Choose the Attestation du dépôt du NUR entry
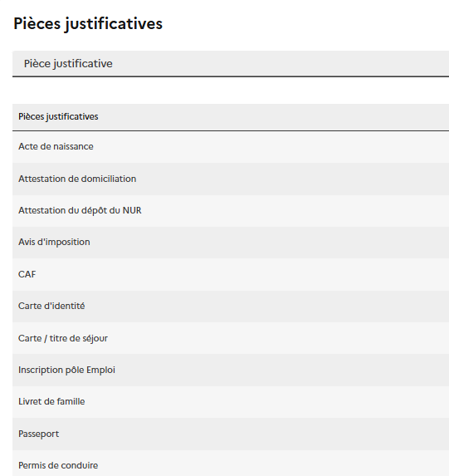Image resolution: width=449 pixels, height=476 pixels. [x=231, y=211]
